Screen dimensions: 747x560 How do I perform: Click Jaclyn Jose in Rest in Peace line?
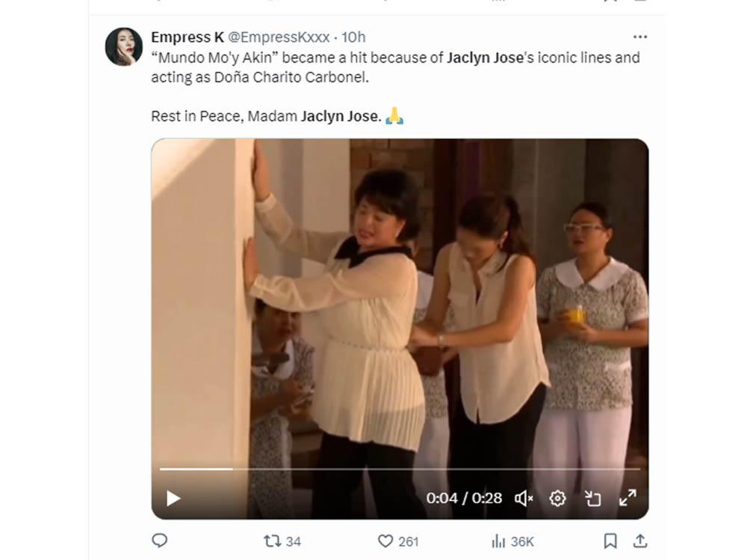340,116
